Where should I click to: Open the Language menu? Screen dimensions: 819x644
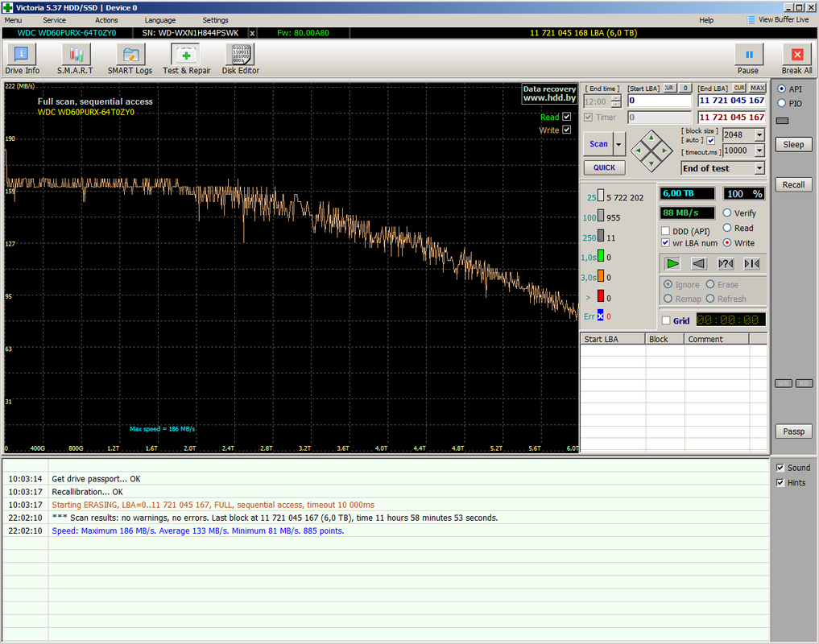click(159, 20)
